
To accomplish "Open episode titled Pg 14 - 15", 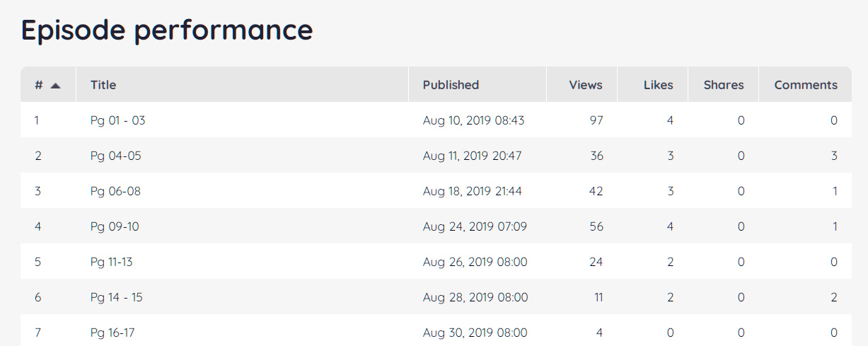I will (116, 297).
